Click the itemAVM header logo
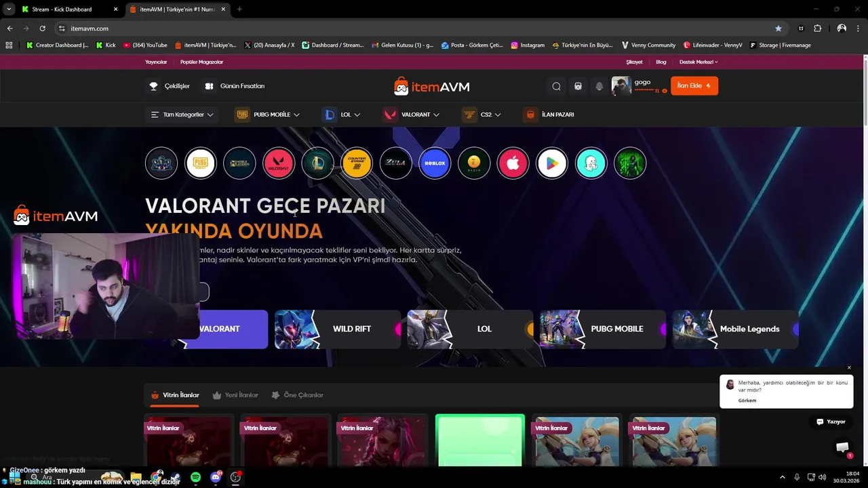The height and width of the screenshot is (488, 868). point(431,86)
